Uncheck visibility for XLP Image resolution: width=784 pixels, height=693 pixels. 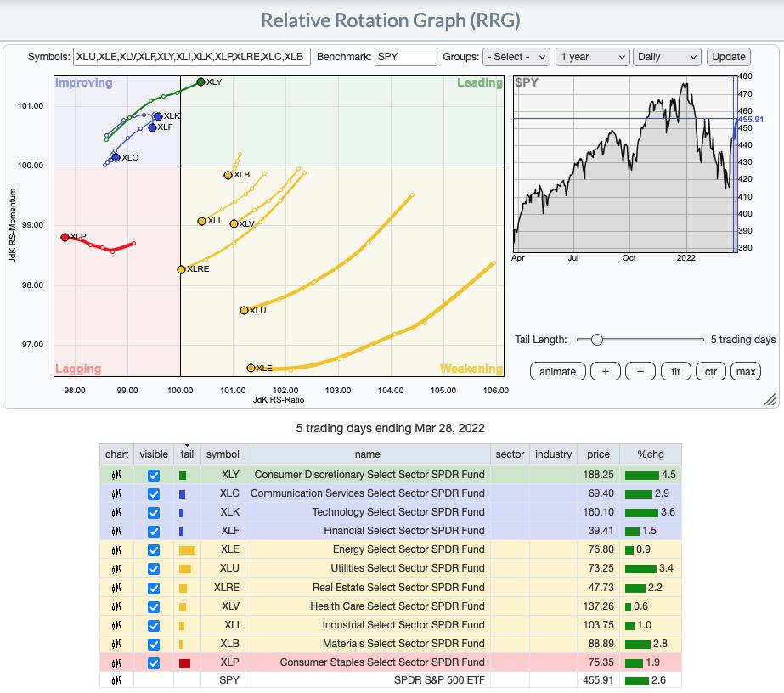click(x=154, y=663)
